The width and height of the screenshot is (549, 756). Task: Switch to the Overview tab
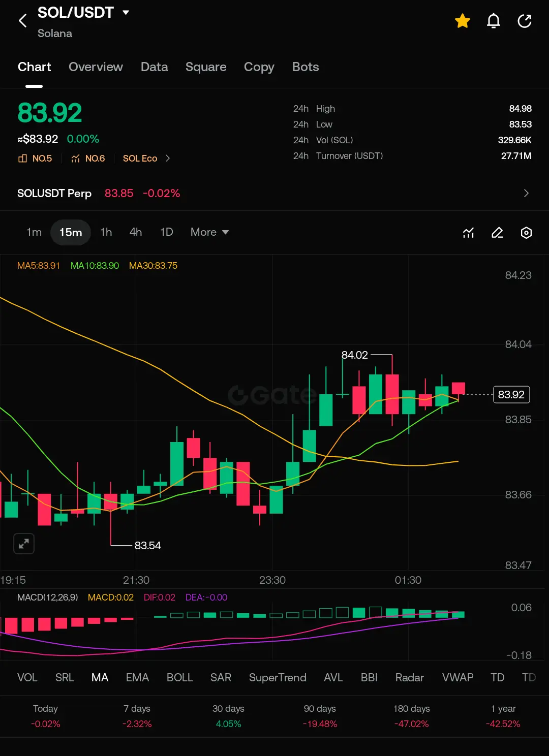(x=96, y=67)
